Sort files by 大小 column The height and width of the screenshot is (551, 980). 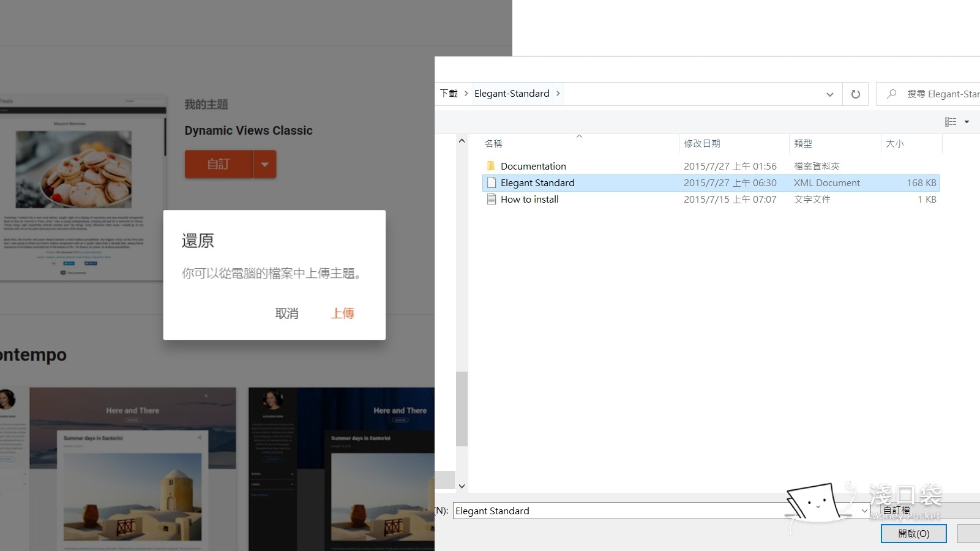[894, 143]
